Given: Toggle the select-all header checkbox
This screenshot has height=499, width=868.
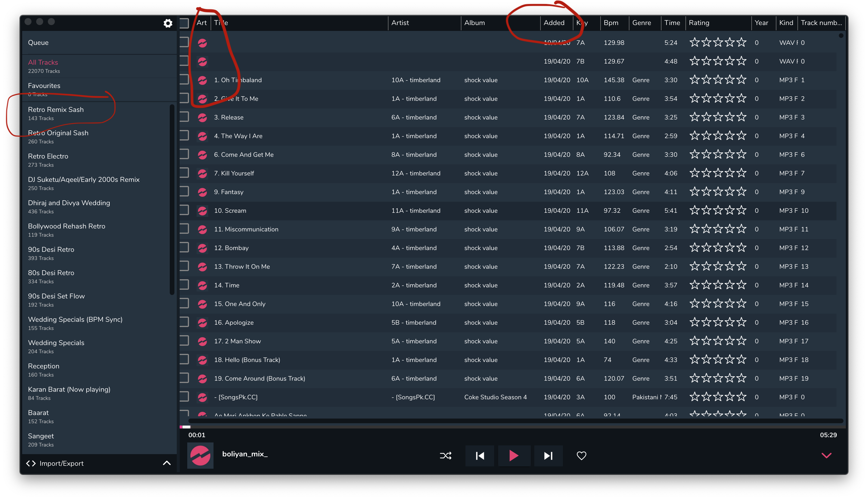Looking at the screenshot, I should tap(184, 23).
